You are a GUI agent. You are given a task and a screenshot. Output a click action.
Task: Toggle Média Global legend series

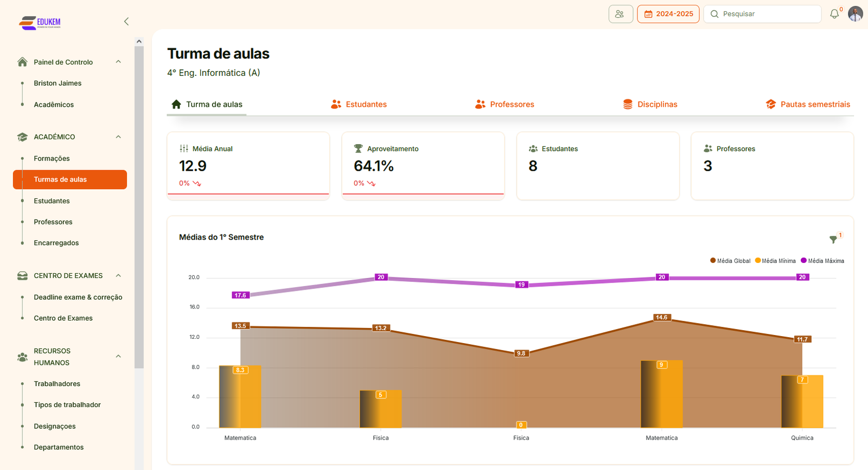[730, 261]
